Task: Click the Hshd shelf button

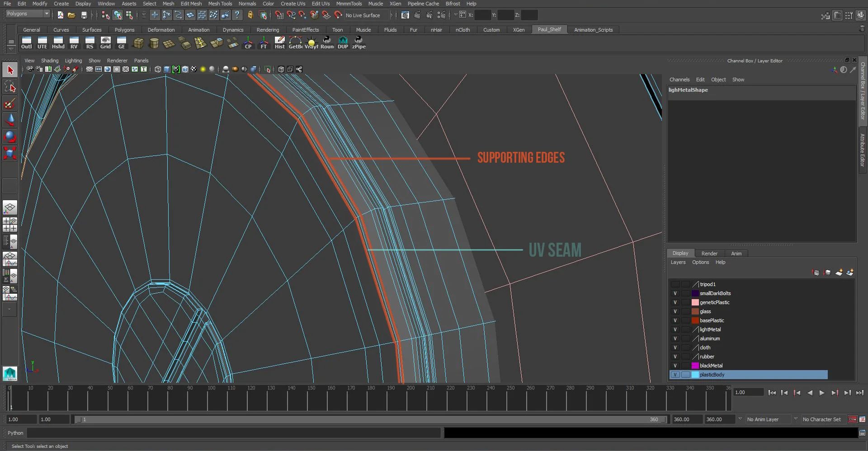Action: [x=58, y=43]
